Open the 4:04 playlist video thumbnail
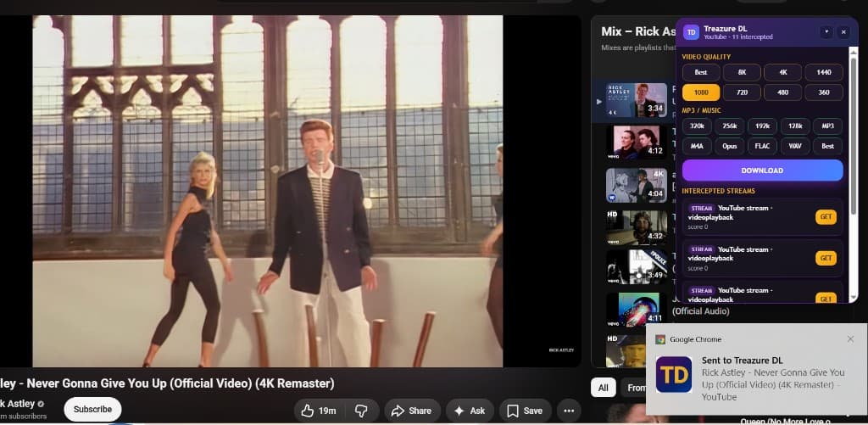868x425 pixels. click(x=636, y=185)
